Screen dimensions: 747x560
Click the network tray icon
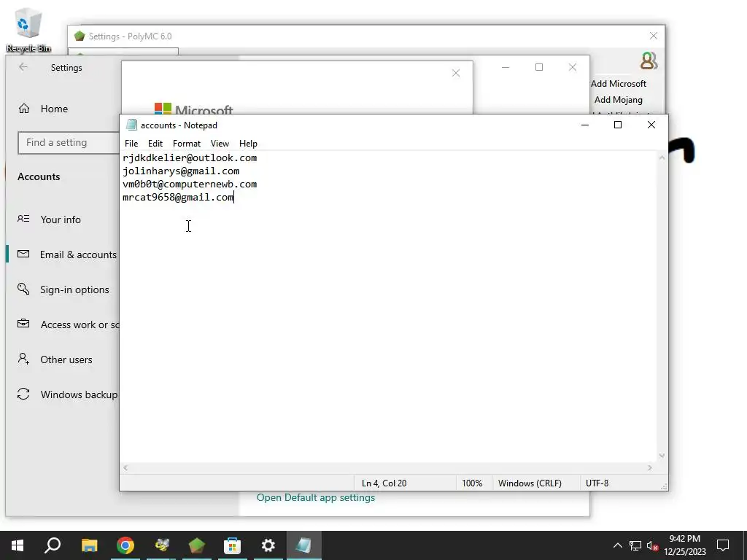pyautogui.click(x=635, y=545)
